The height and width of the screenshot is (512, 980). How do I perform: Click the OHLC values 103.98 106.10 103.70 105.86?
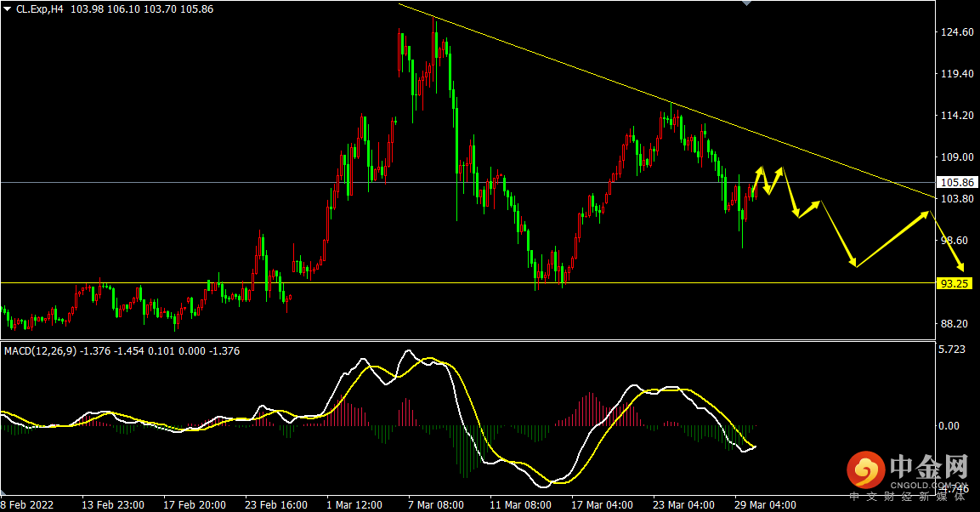click(x=142, y=9)
